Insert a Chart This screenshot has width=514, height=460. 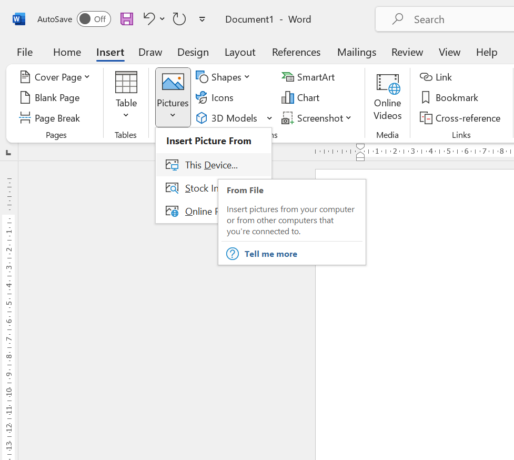click(x=300, y=98)
